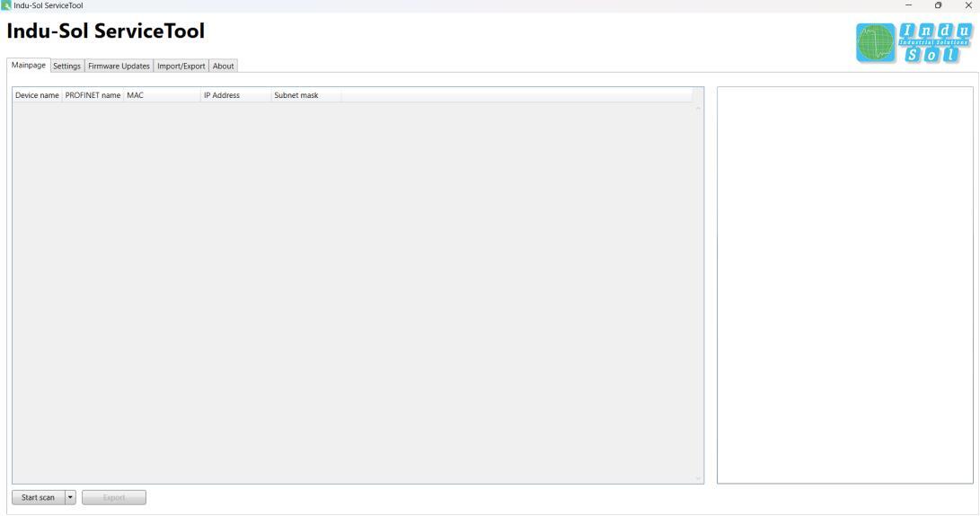Start a device scan
This screenshot has height=516, width=980.
point(38,497)
